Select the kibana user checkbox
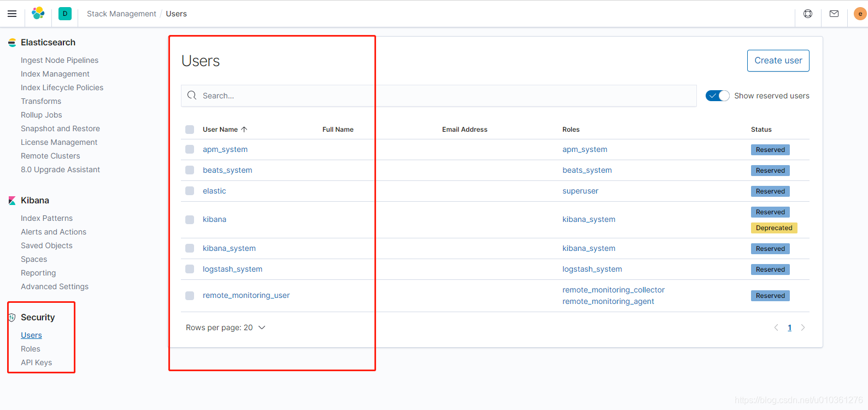This screenshot has width=868, height=410. [x=190, y=220]
